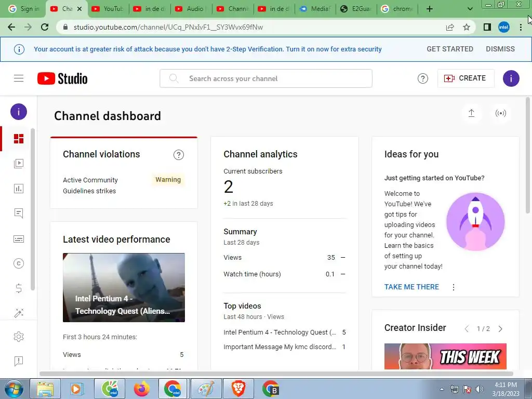Open the Comments icon in sidebar
The image size is (532, 399).
click(x=19, y=214)
